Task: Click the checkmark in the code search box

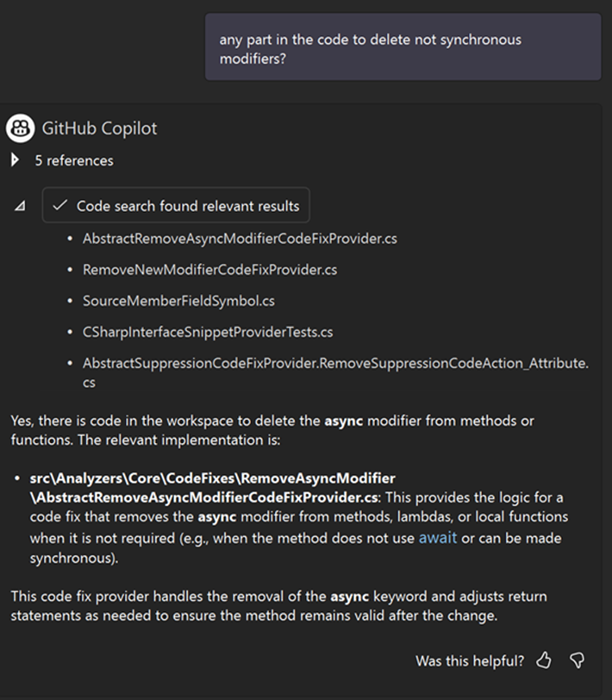Action: coord(59,205)
